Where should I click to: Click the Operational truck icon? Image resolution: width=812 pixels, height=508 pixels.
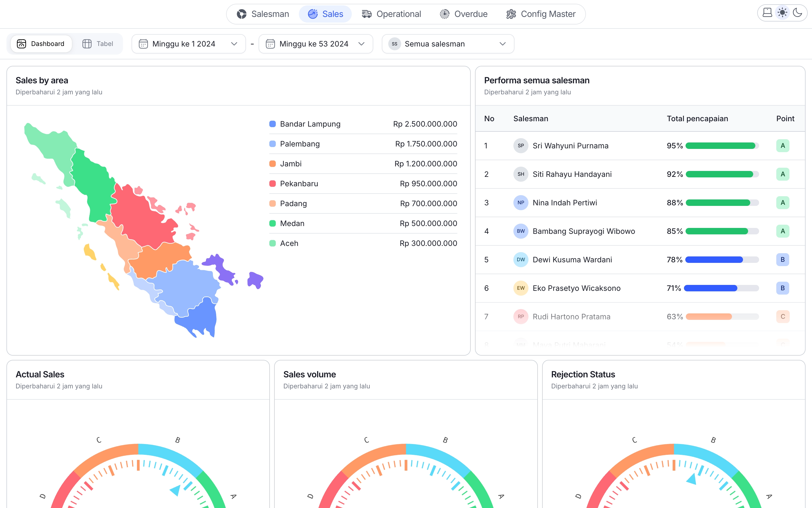pyautogui.click(x=367, y=14)
